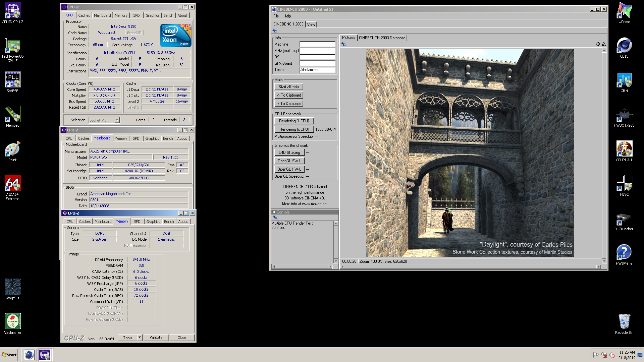
Task: Open the CB15 desktop shortcut
Action: (x=624, y=48)
